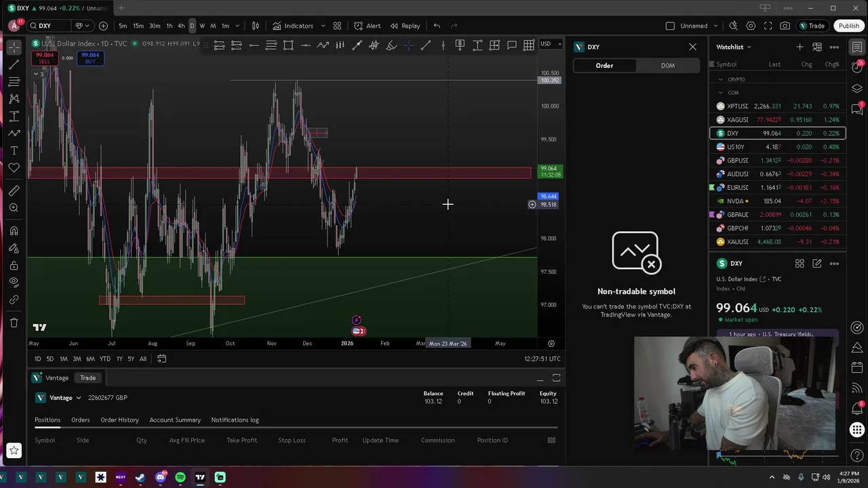Take a chart snapshot with camera

(x=785, y=26)
